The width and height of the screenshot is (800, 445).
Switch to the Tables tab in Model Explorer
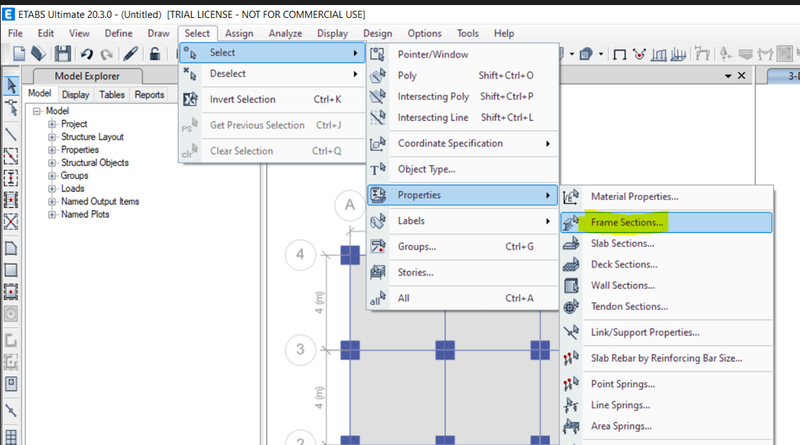coord(112,94)
